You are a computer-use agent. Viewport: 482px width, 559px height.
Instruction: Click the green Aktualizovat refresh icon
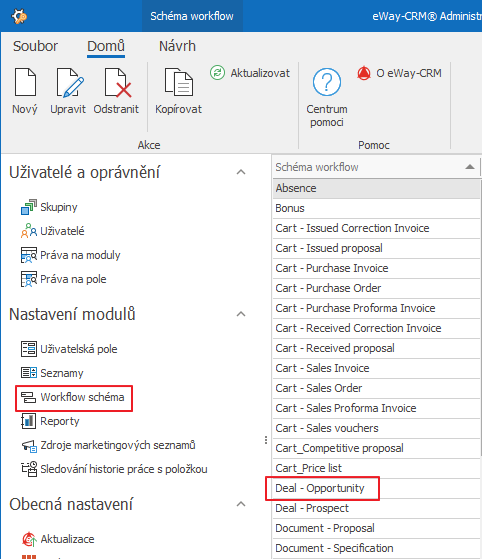tap(217, 73)
